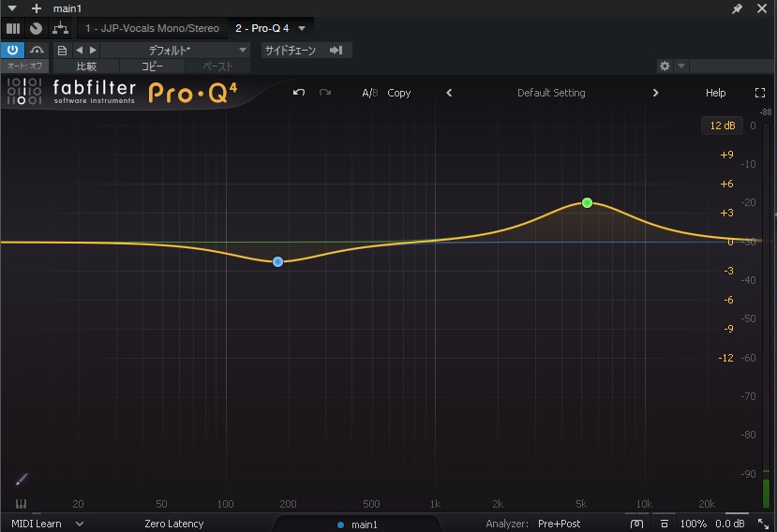This screenshot has width=777, height=532.
Task: Select the 2 - Pro-Q 4 tab
Action: pyautogui.click(x=262, y=28)
